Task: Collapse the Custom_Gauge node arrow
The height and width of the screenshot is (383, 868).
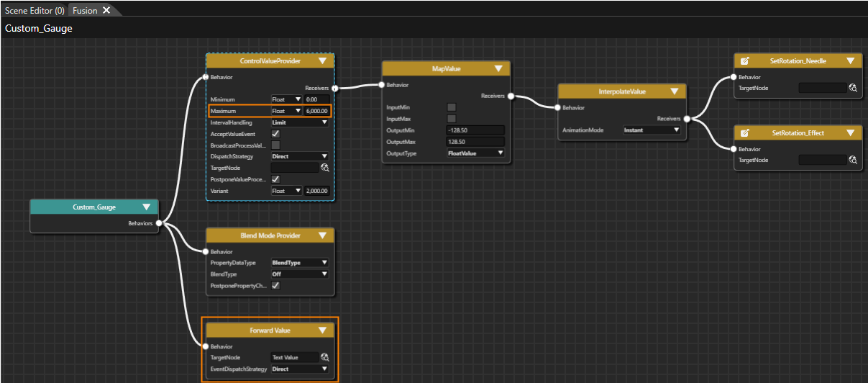Action: (x=145, y=207)
